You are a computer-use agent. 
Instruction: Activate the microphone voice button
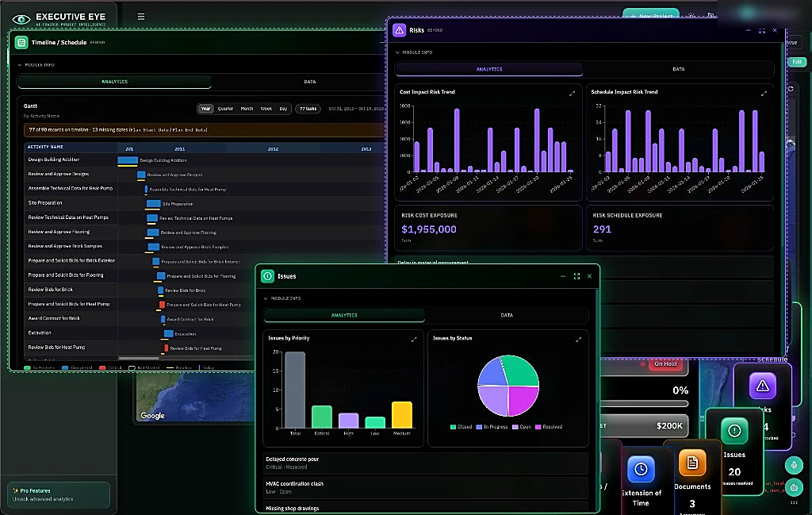pos(794,465)
